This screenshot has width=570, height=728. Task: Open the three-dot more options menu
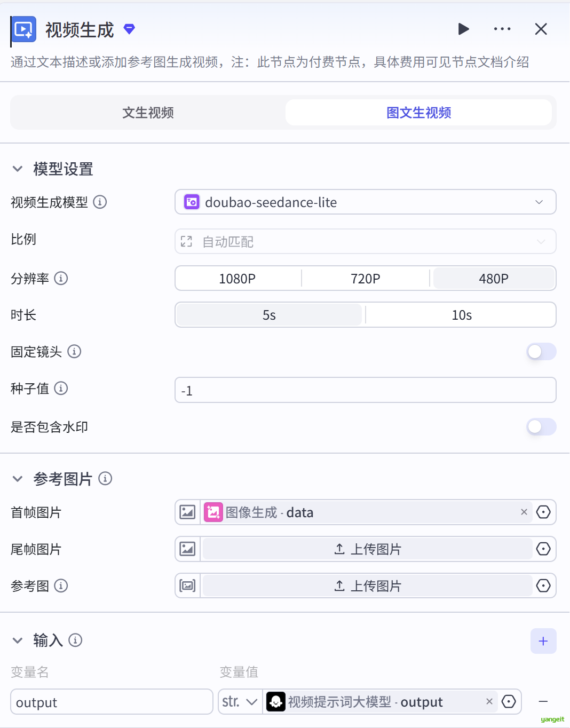502,29
